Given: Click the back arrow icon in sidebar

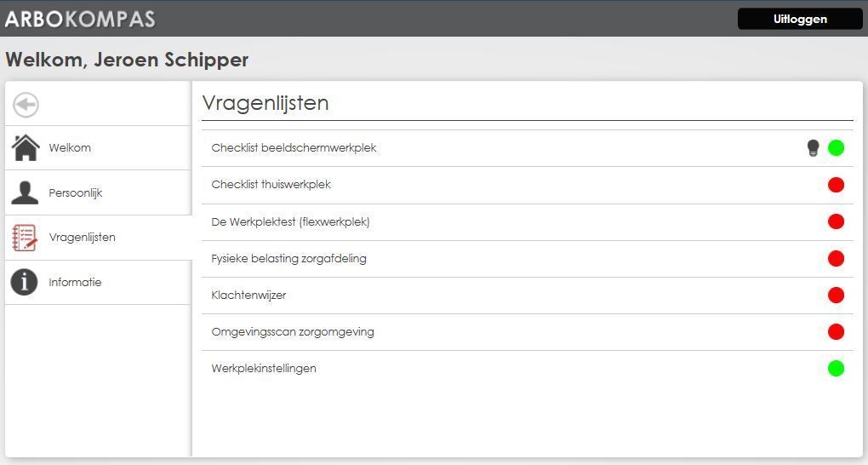Looking at the screenshot, I should pos(26,105).
